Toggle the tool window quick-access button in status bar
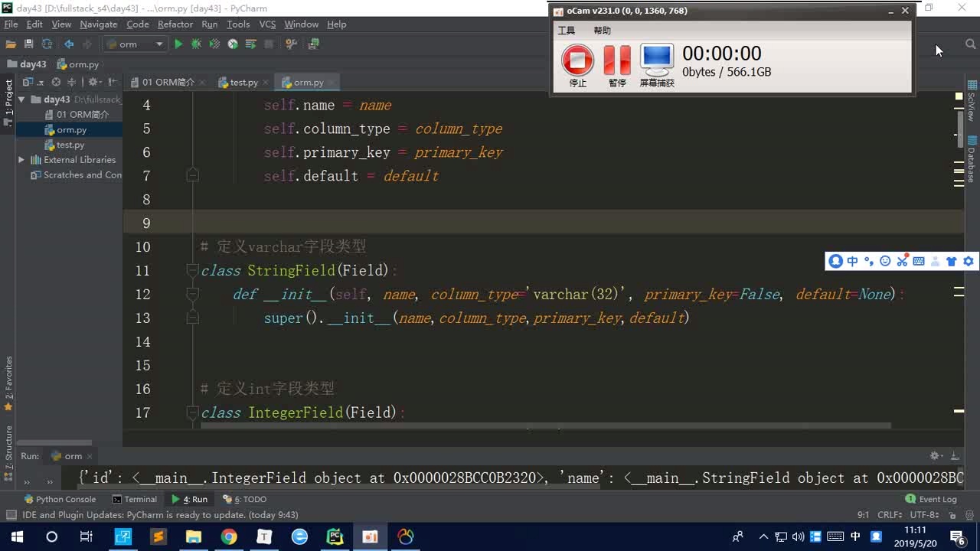This screenshot has height=551, width=980. pos(11,515)
